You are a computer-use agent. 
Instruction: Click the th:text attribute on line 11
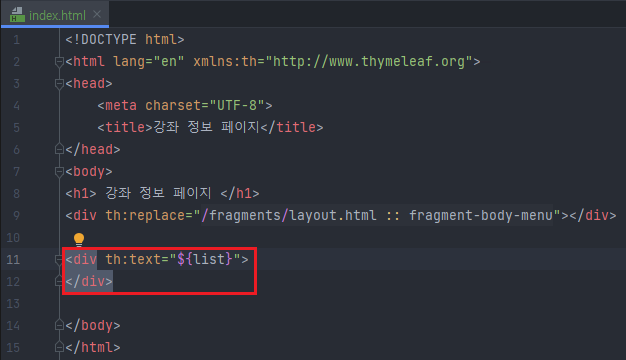[133, 259]
